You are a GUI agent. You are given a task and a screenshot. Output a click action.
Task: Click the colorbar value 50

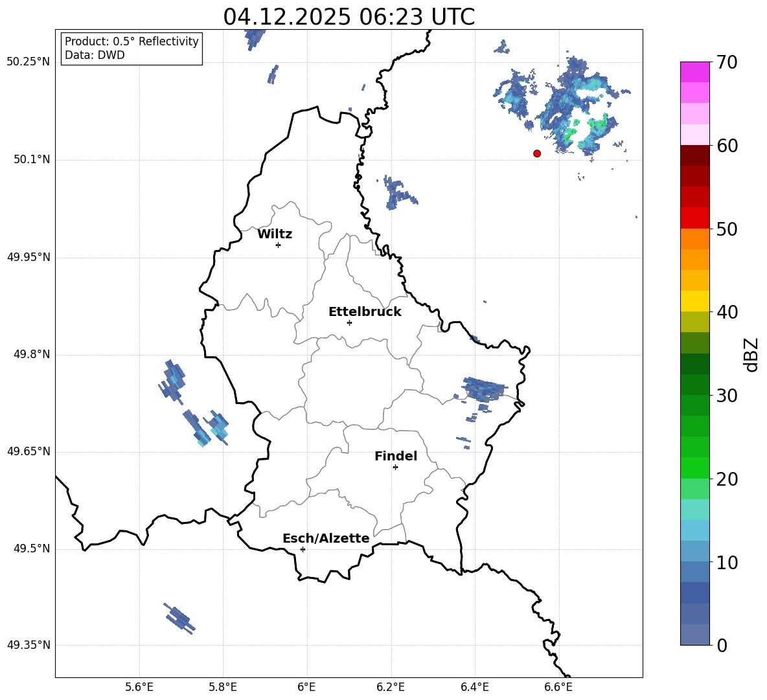point(727,229)
